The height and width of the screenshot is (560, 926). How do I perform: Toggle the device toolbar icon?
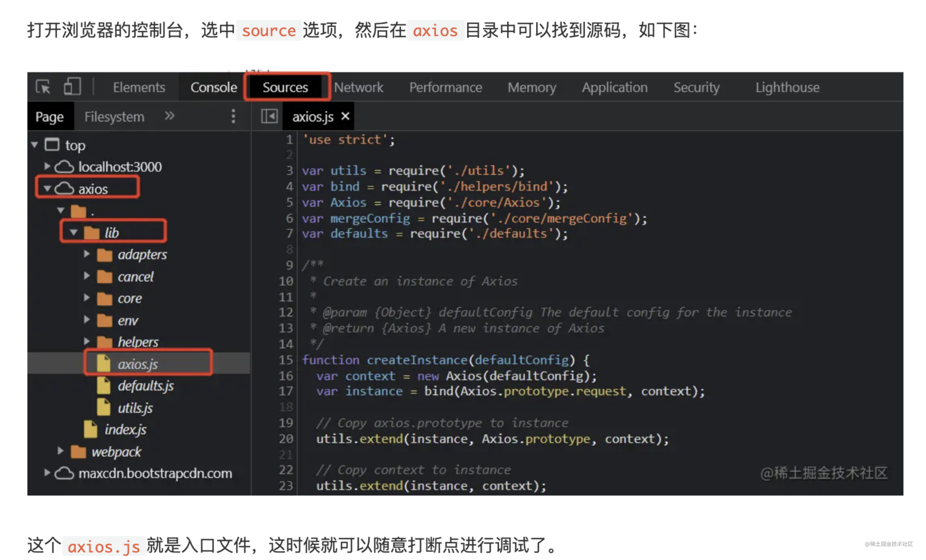point(72,87)
